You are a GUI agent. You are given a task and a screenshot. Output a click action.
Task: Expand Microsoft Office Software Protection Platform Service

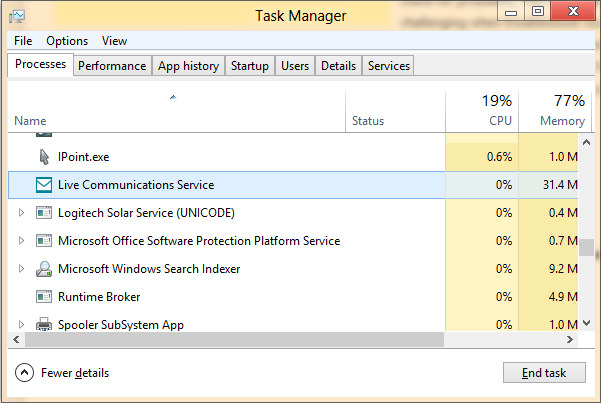pyautogui.click(x=21, y=240)
